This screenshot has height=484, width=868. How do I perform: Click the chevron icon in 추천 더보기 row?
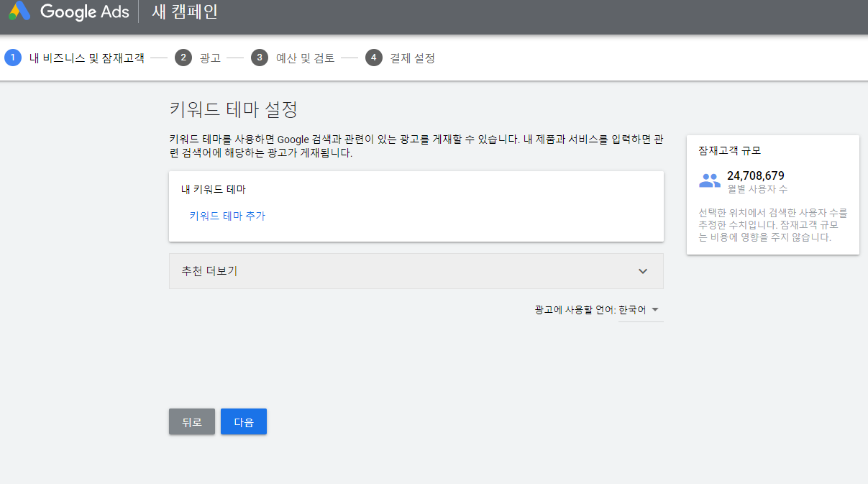tap(643, 271)
